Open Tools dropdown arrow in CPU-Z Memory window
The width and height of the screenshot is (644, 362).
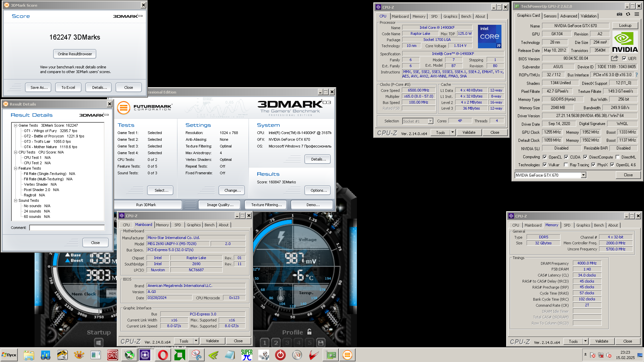[585, 341]
